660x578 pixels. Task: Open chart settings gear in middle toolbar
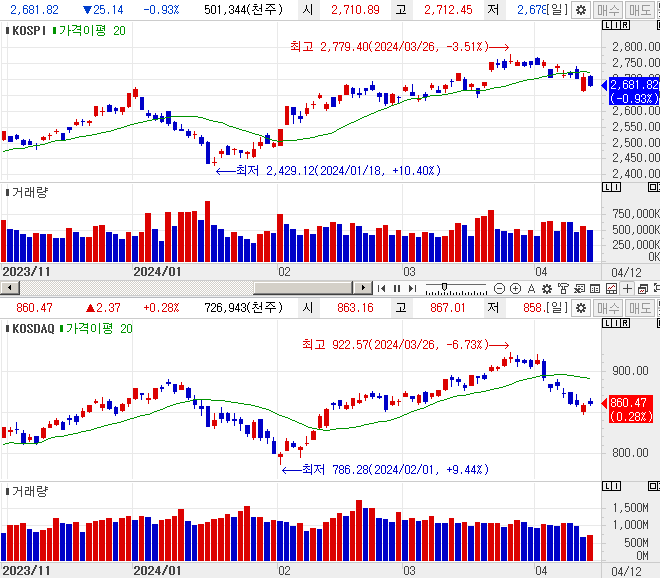tap(547, 288)
